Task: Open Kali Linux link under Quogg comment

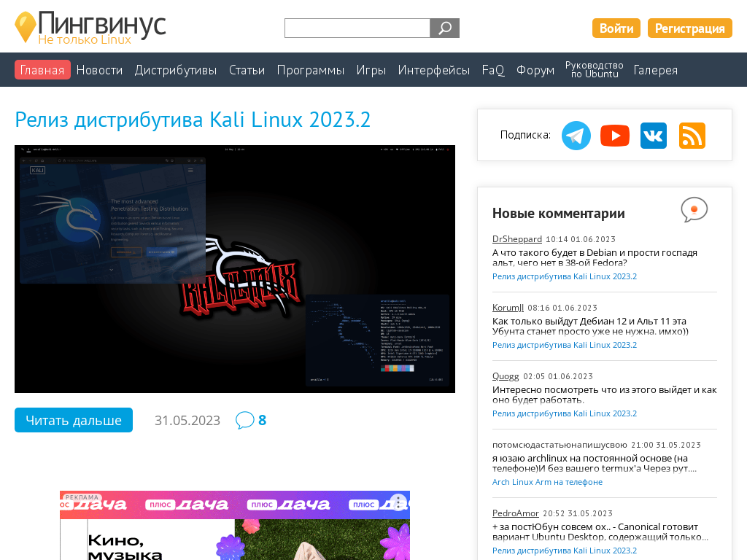Action: (x=565, y=413)
